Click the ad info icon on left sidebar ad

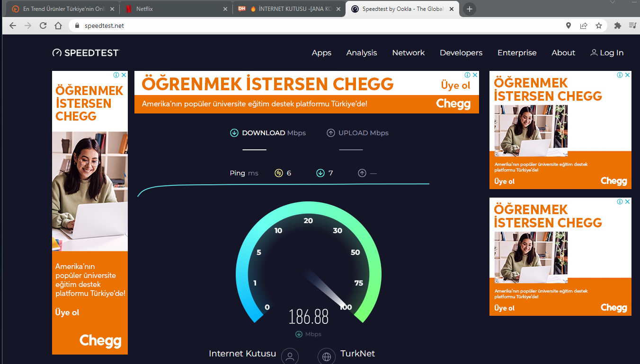(116, 75)
